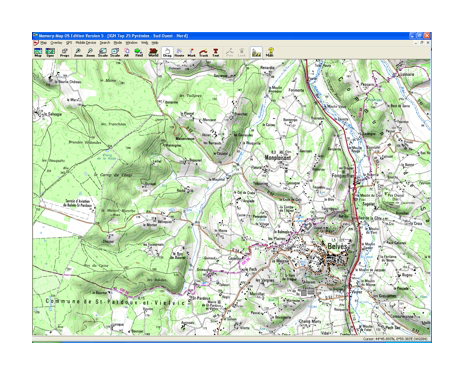464x376 pixels.
Task: Open the GPS menu
Action: (x=69, y=43)
